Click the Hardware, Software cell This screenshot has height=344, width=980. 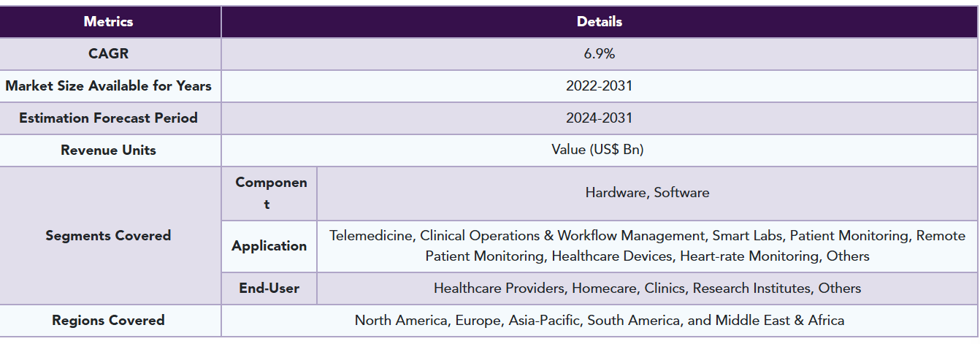coord(647,194)
